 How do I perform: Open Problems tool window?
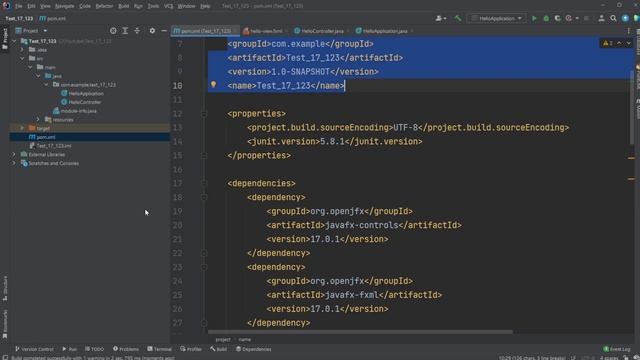(x=126, y=349)
